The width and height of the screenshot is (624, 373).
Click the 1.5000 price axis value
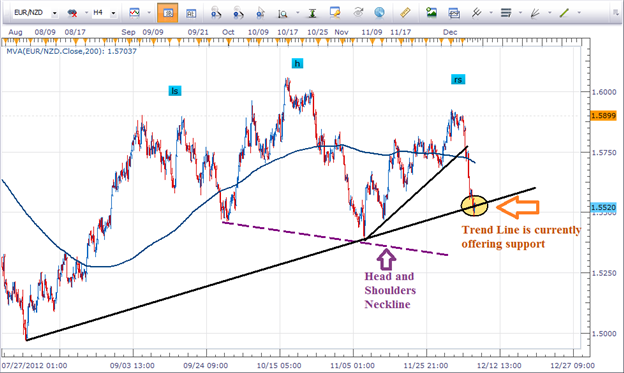604,334
